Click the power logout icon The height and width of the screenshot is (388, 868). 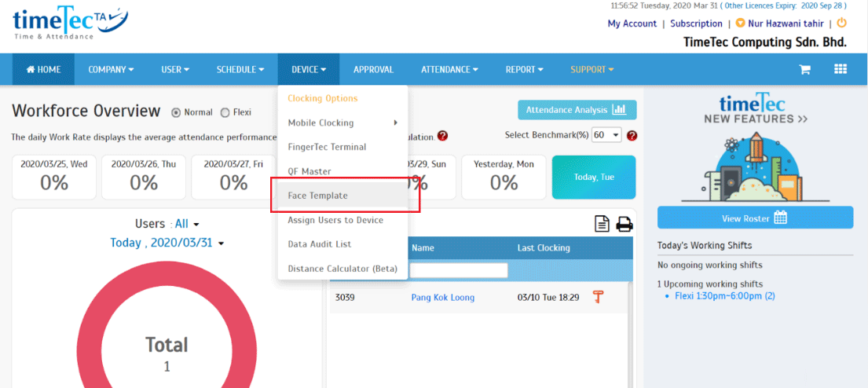pos(841,24)
